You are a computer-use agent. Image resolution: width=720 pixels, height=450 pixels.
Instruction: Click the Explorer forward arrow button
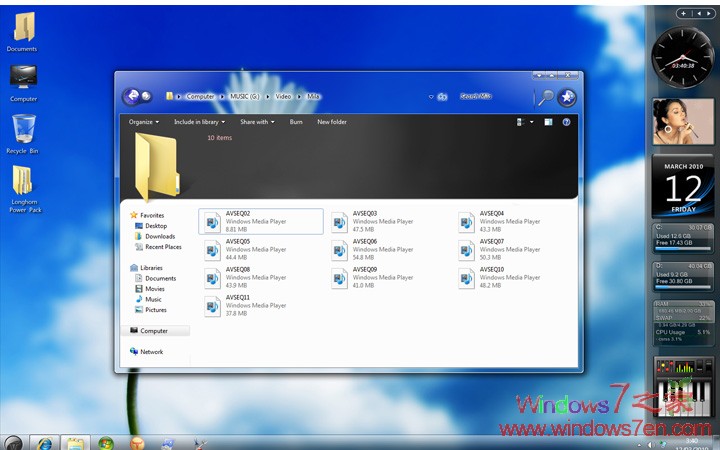pos(146,96)
